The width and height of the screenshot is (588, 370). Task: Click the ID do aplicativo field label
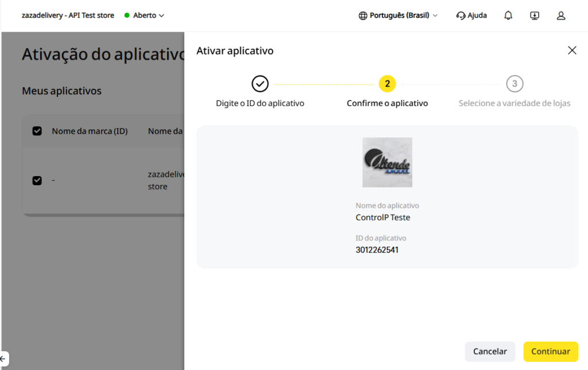pos(381,238)
